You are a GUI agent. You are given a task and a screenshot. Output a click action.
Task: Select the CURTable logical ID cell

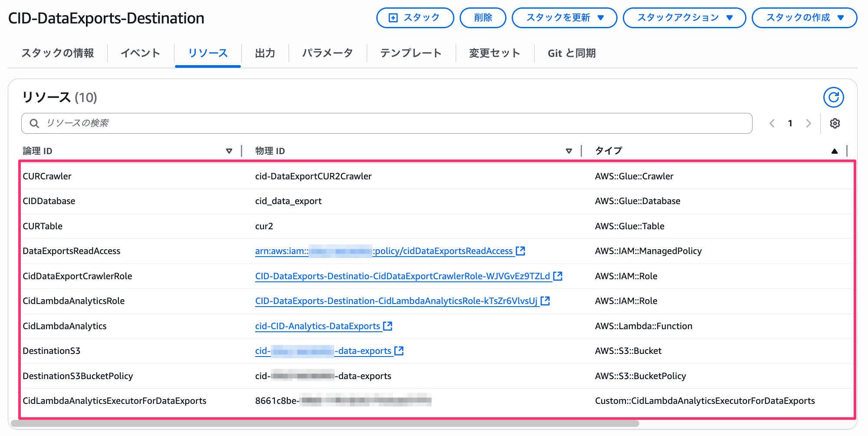(43, 226)
